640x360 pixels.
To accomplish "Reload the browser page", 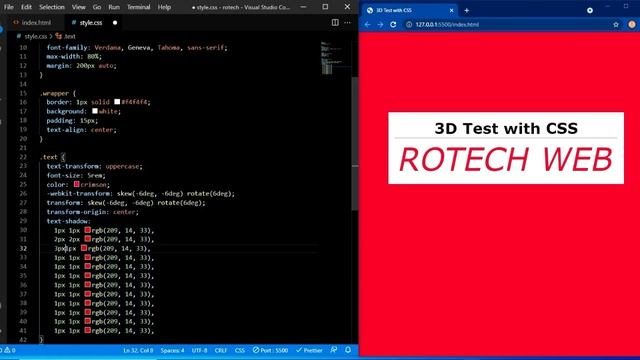I will pos(393,24).
